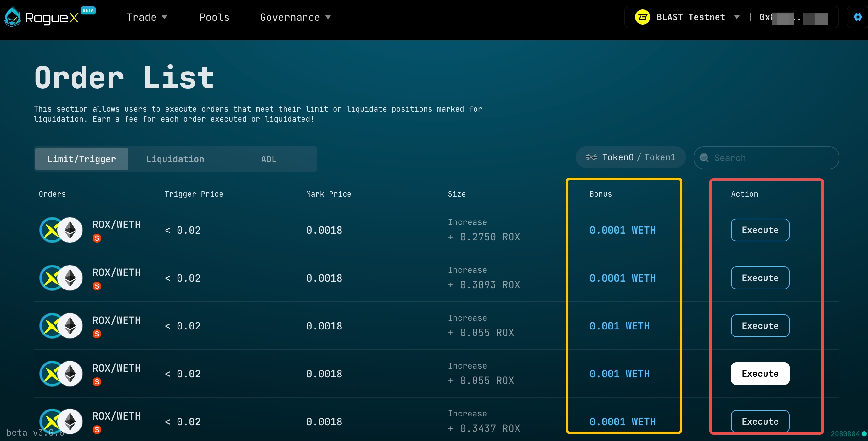Open the settings gear icon
The image size is (868, 441).
(858, 17)
